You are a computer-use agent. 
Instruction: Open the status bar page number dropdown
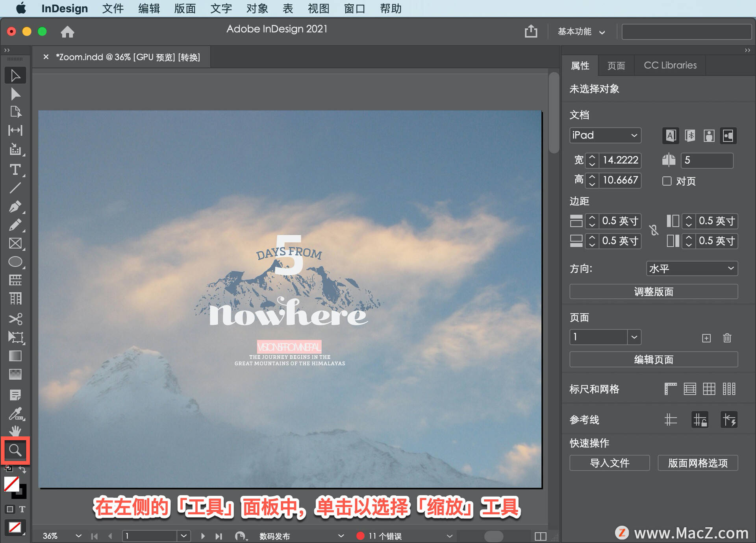(184, 536)
